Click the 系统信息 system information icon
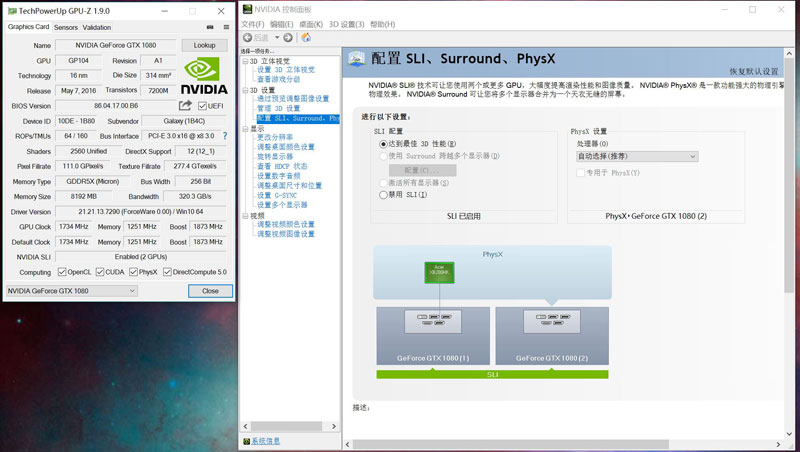The height and width of the screenshot is (452, 800). tap(246, 441)
